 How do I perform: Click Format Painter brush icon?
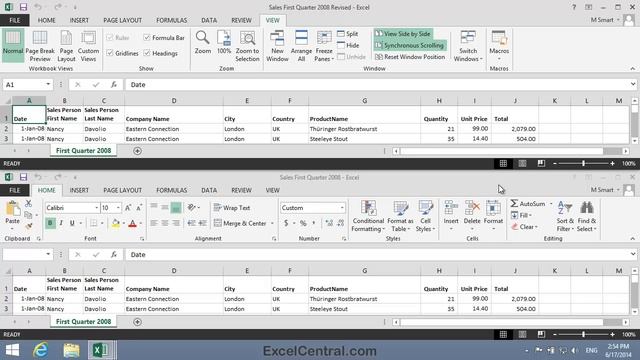pos(28,225)
